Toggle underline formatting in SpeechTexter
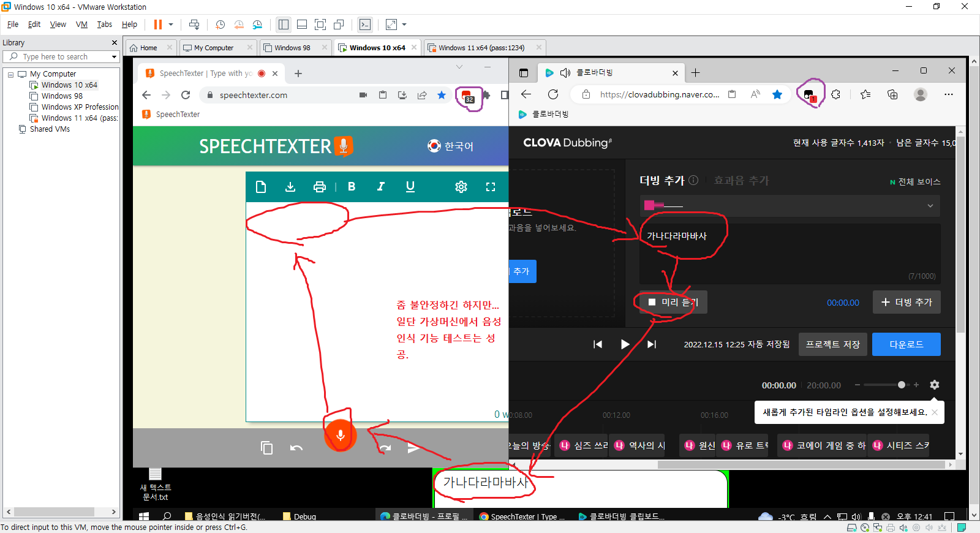Screen dimensions: 980x533 [x=410, y=187]
